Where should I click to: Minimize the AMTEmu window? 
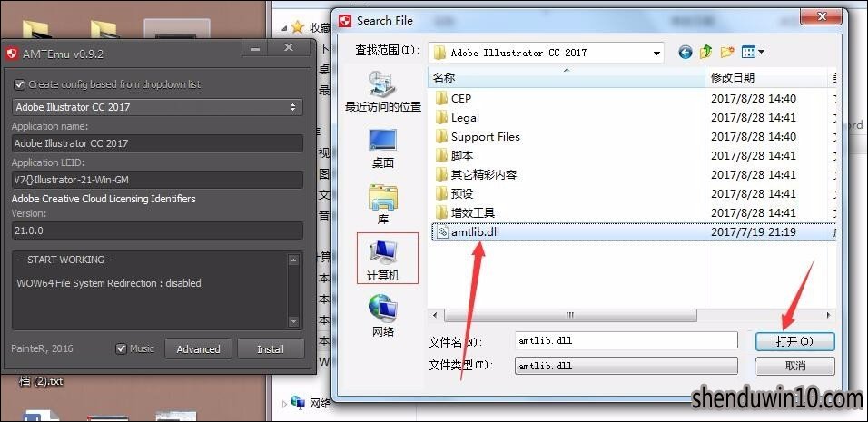[255, 49]
